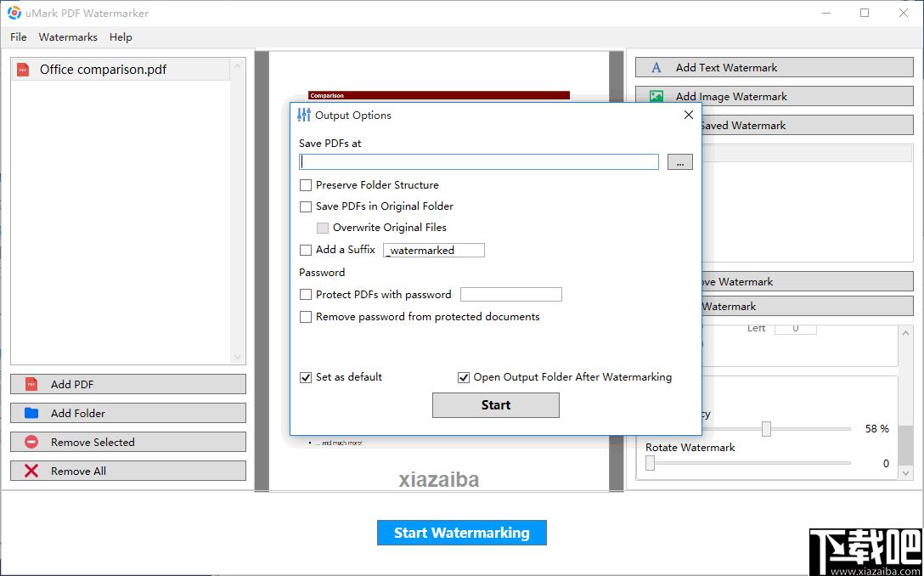The image size is (924, 576).
Task: Click the file list scrollbar up arrow
Action: click(x=238, y=65)
